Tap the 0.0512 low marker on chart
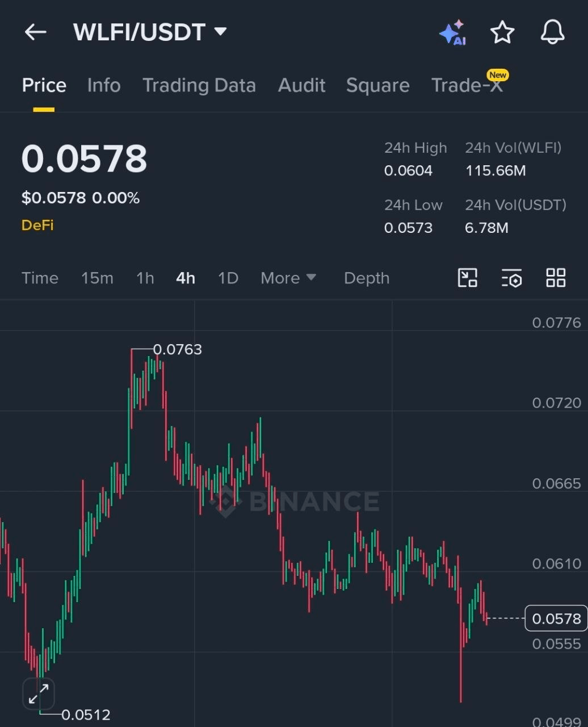The width and height of the screenshot is (588, 727). [x=86, y=715]
